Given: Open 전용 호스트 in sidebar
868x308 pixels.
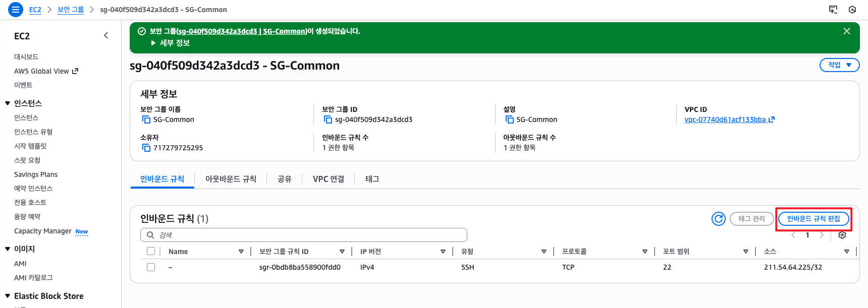Looking at the screenshot, I should coord(30,203).
